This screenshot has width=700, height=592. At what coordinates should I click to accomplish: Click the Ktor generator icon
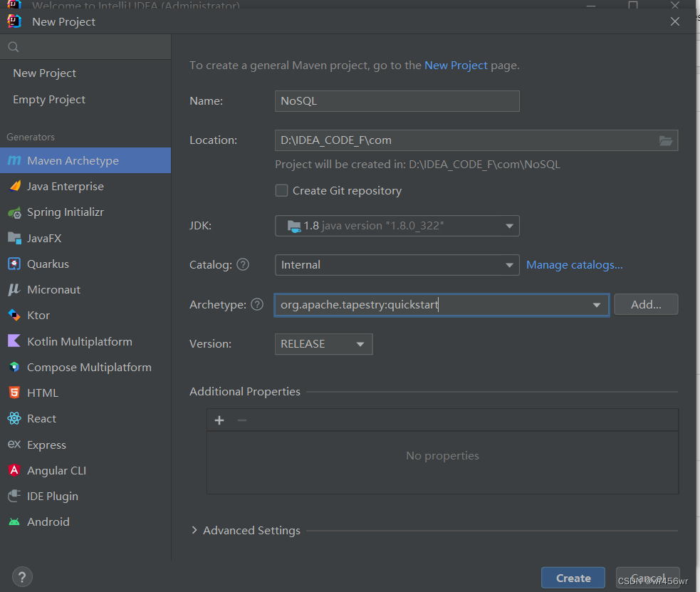pos(14,315)
